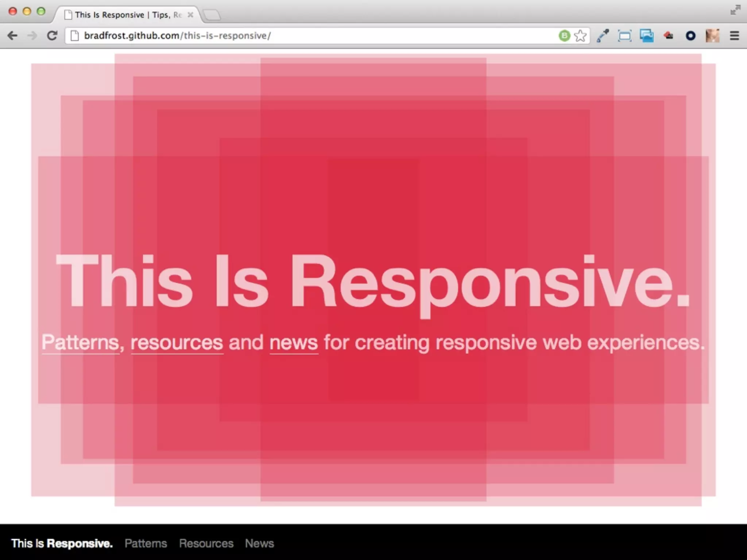
Task: Open the blue image viewer extension
Action: [646, 36]
